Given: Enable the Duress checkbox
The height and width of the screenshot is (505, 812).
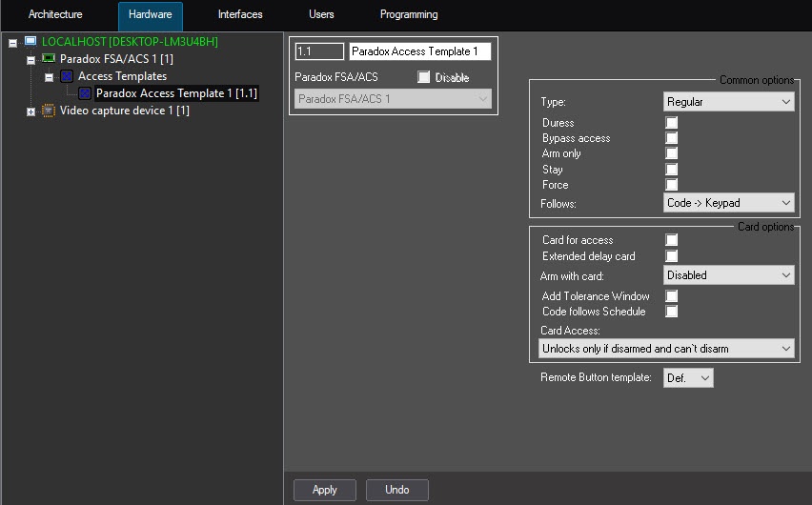Looking at the screenshot, I should click(672, 123).
